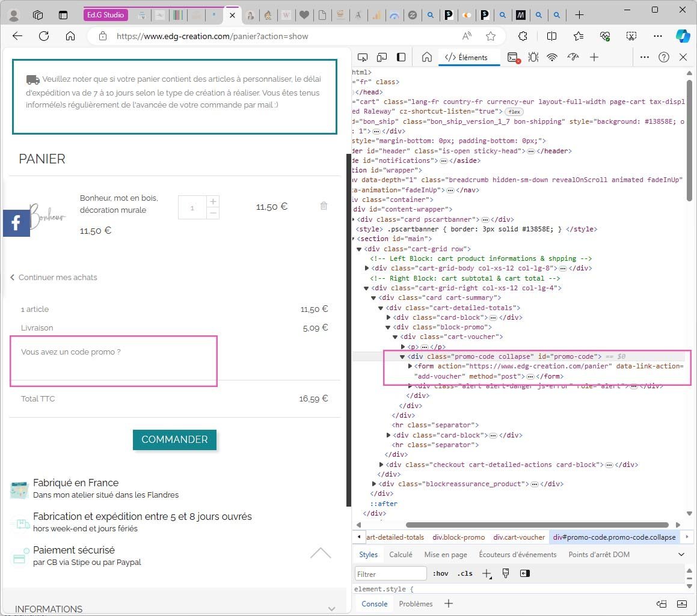Screen dimensions: 697x616
Task: Delete Bonheur item with trash icon
Action: pyautogui.click(x=324, y=206)
